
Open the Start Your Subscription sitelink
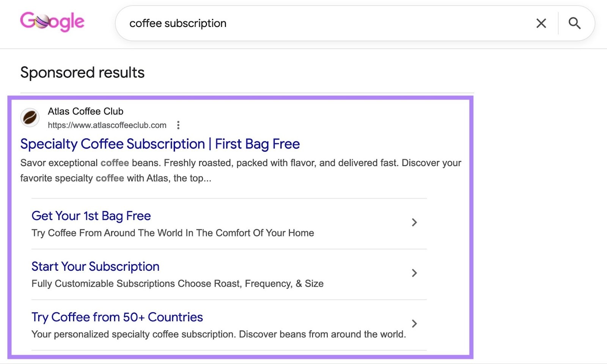pos(95,267)
